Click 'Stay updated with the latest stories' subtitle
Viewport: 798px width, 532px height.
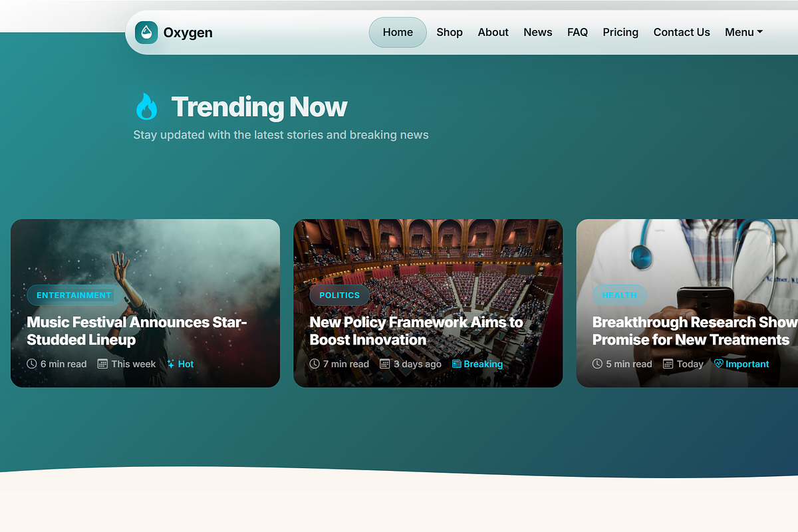point(281,135)
